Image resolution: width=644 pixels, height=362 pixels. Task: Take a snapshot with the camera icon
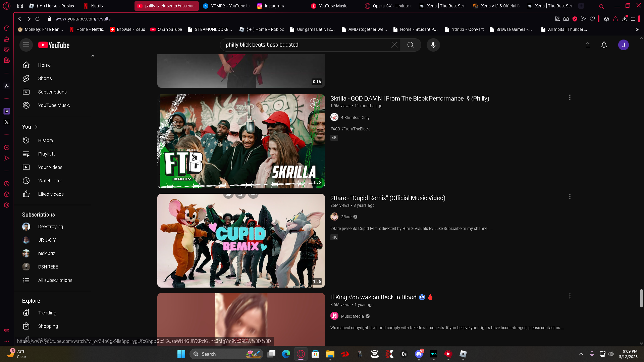[566, 19]
